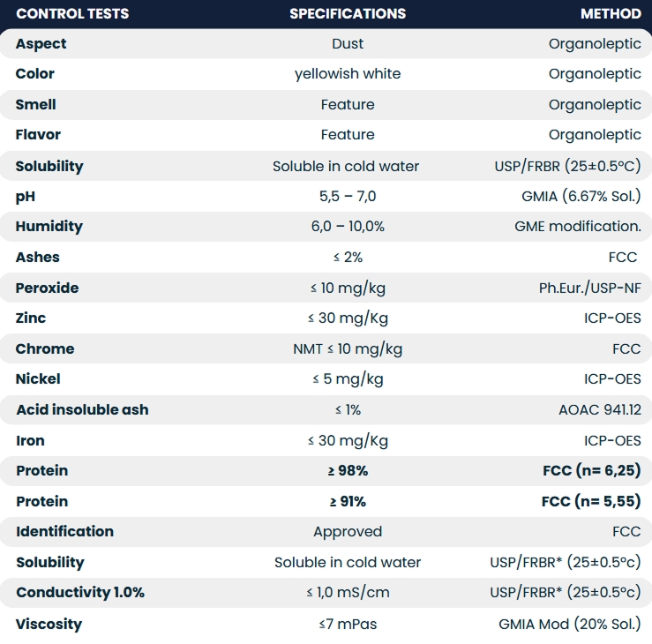Click the CONTROL TESTS column header
The image size is (652, 644).
click(x=72, y=14)
